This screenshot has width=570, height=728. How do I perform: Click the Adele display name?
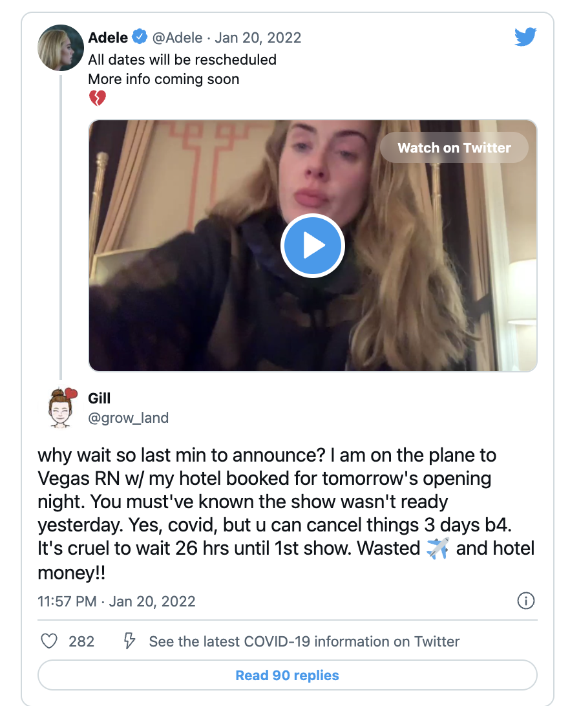[108, 37]
